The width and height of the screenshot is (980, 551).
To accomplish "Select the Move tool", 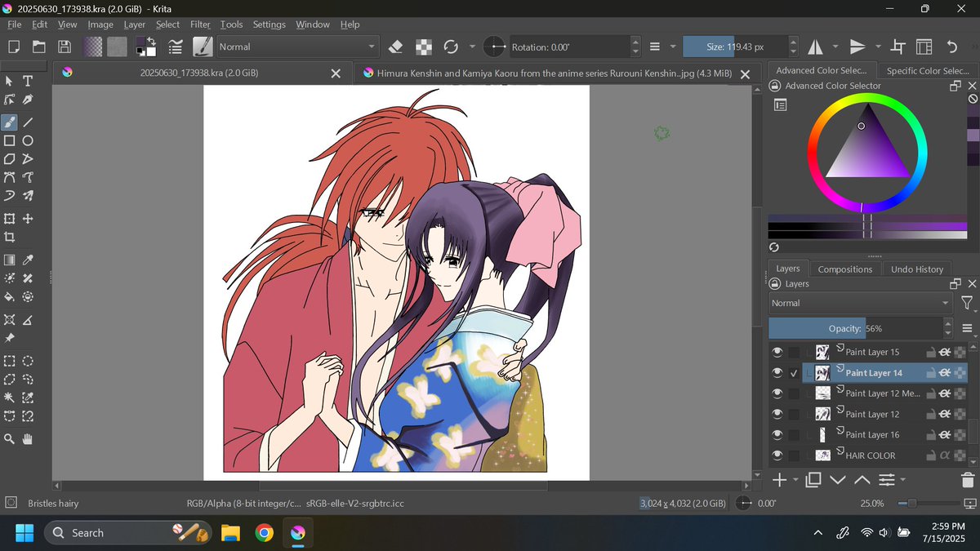I will (x=28, y=219).
